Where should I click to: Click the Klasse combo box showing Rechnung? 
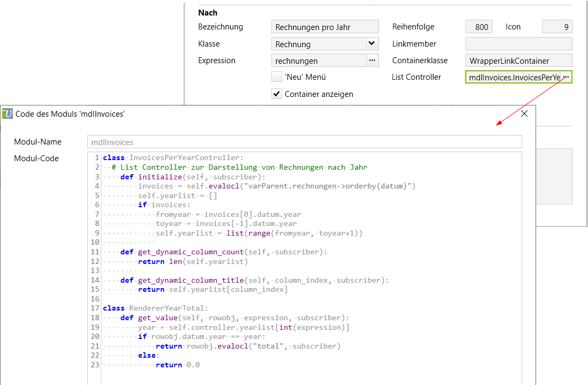tap(318, 44)
